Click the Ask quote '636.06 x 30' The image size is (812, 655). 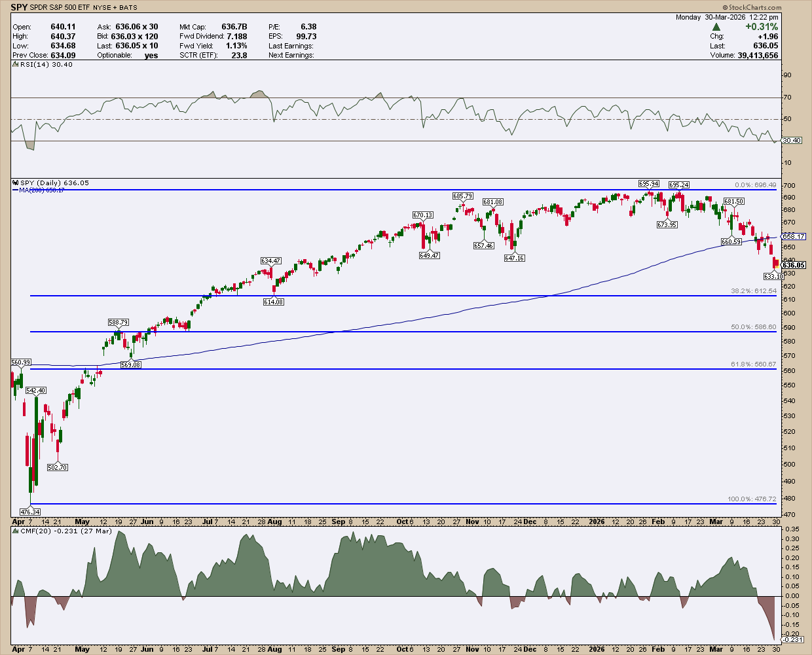click(136, 27)
